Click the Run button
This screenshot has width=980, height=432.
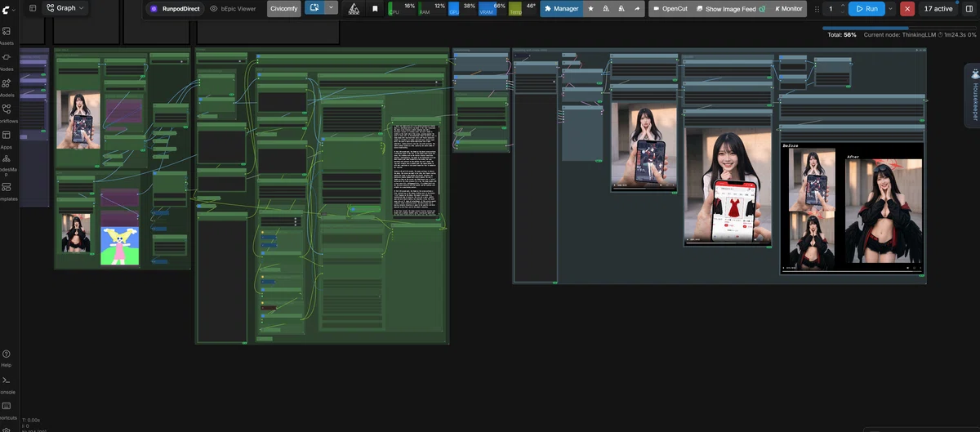866,9
